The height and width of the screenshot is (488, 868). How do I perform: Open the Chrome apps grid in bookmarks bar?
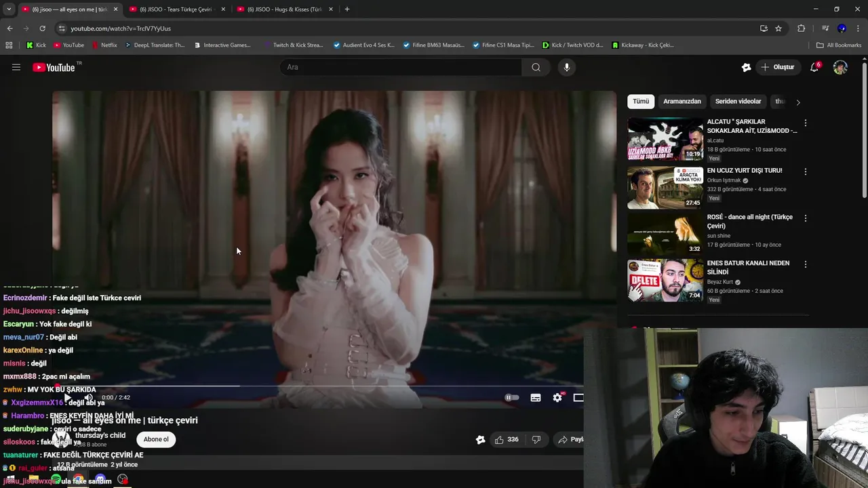click(9, 45)
